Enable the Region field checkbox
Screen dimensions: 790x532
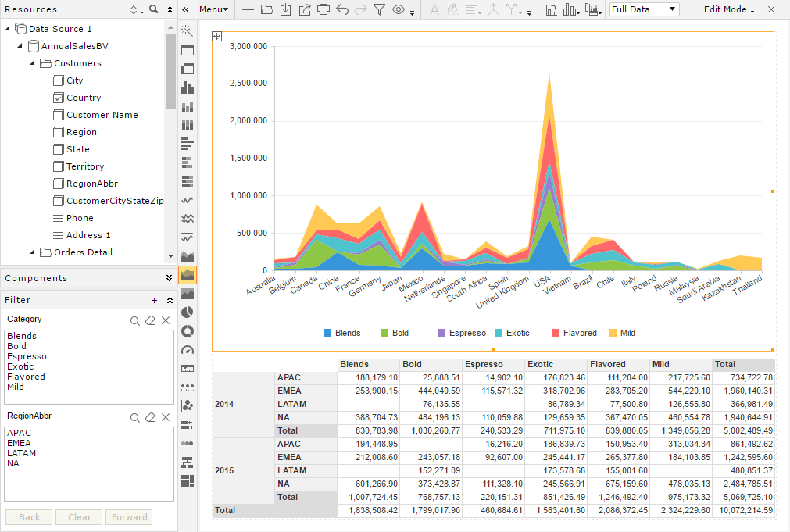click(59, 132)
